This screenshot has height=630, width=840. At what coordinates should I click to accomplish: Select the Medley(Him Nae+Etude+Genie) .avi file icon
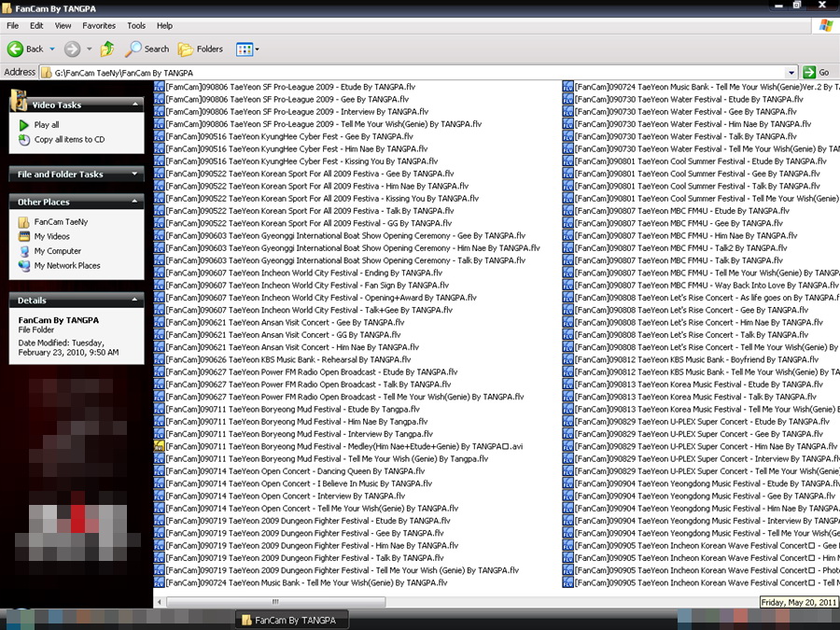[x=159, y=446]
